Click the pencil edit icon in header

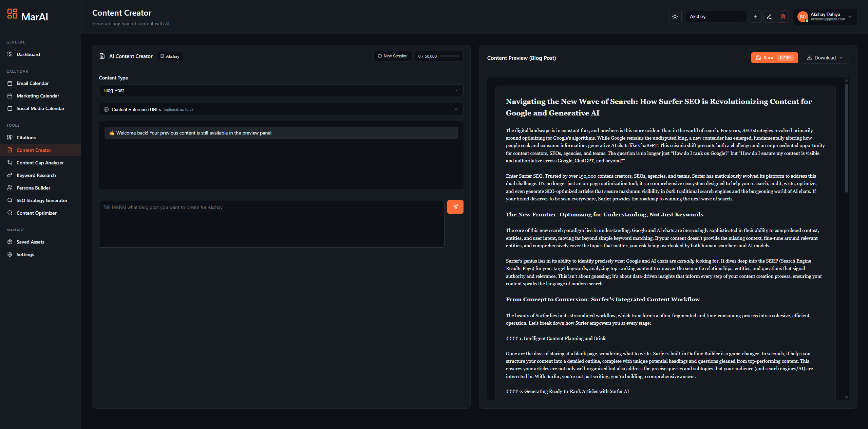(769, 17)
